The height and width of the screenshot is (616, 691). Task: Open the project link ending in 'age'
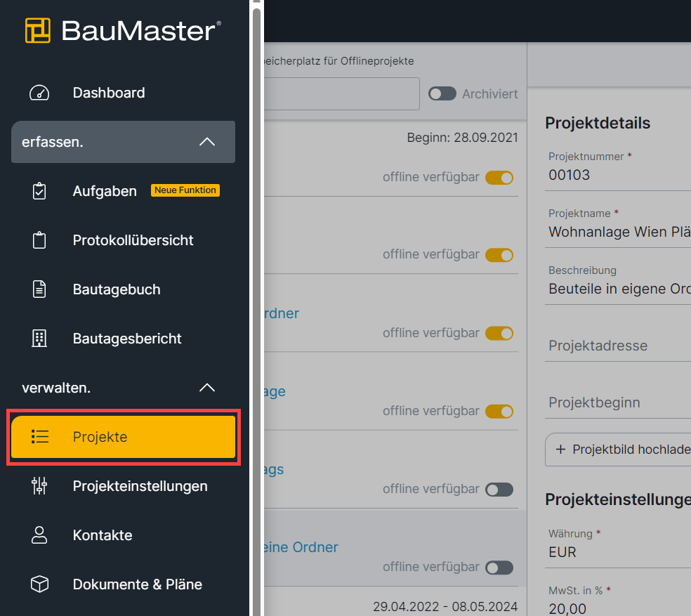click(x=275, y=391)
